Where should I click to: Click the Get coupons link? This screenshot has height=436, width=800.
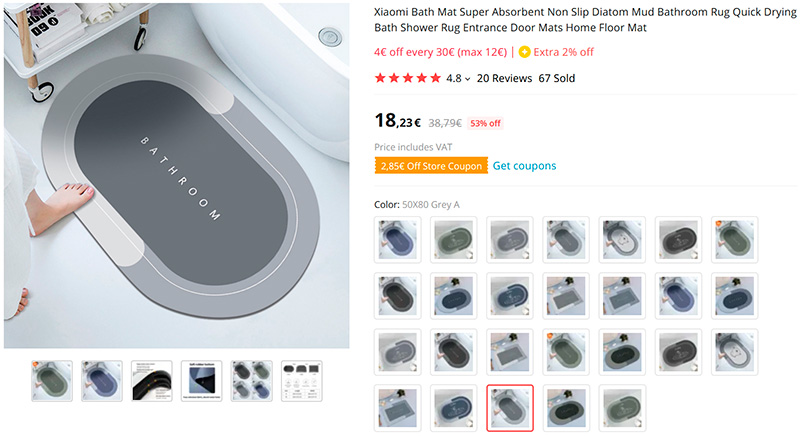pos(524,166)
